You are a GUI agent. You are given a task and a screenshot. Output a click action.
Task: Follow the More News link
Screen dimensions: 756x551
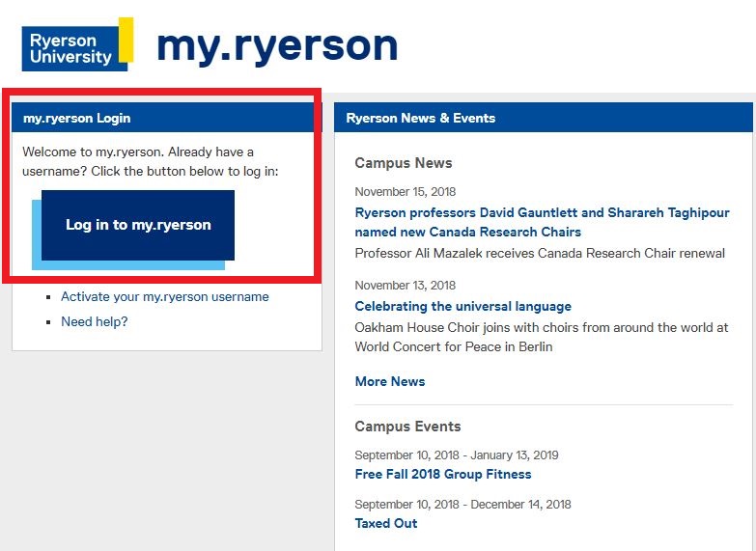click(x=389, y=381)
